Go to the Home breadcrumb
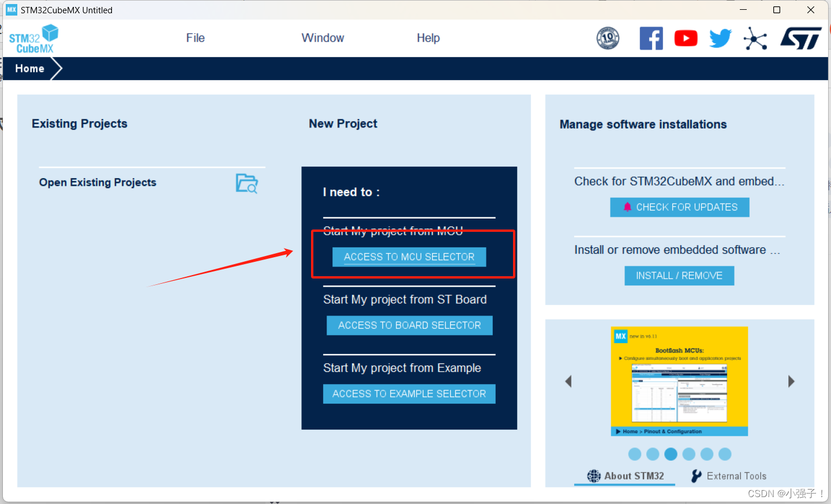Image resolution: width=831 pixels, height=504 pixels. pos(29,69)
